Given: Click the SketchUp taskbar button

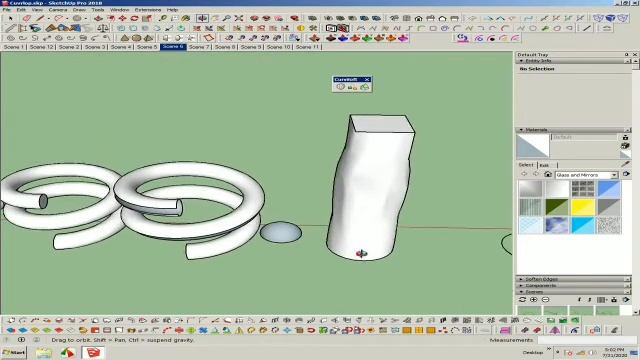Looking at the screenshot, I should click(93, 353).
